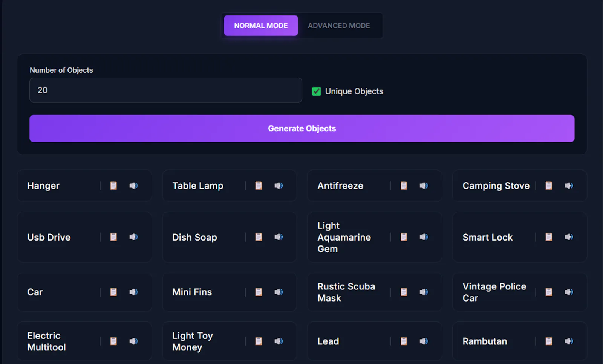Select the Smart Lock text label

488,237
